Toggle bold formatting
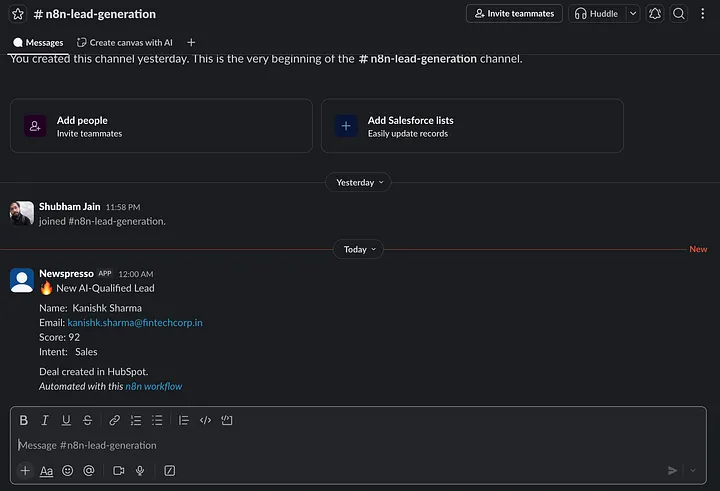The width and height of the screenshot is (720, 491). coord(23,420)
